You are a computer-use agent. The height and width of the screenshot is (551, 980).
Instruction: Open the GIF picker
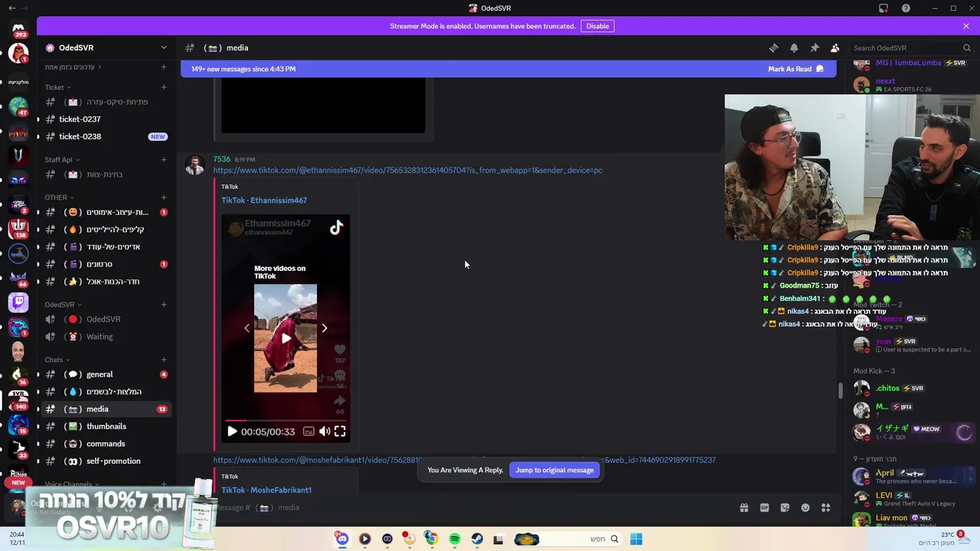pos(764,507)
